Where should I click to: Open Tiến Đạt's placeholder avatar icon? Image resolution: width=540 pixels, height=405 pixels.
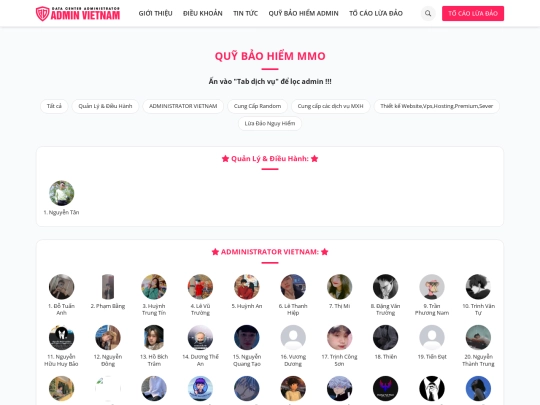click(x=432, y=338)
